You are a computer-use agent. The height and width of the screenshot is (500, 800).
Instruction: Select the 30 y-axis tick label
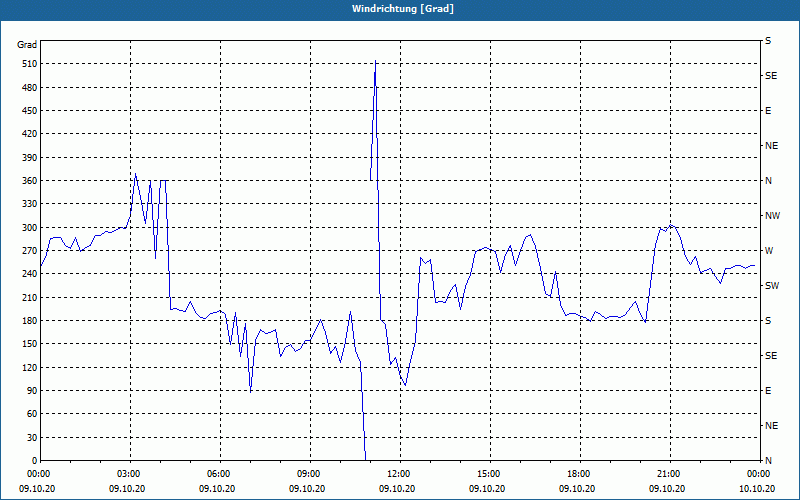[x=32, y=437]
